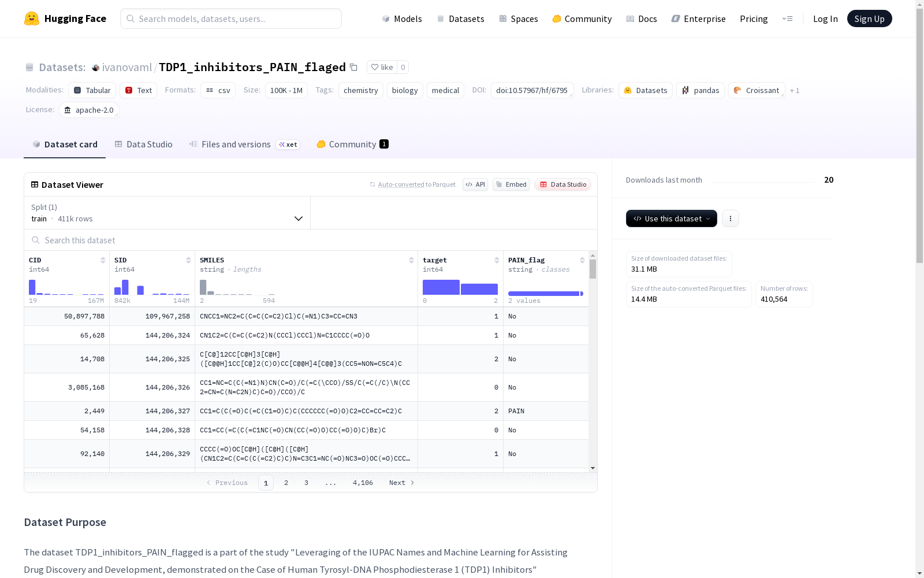Click the Text modality tag
This screenshot has height=578, width=924.
coord(139,90)
